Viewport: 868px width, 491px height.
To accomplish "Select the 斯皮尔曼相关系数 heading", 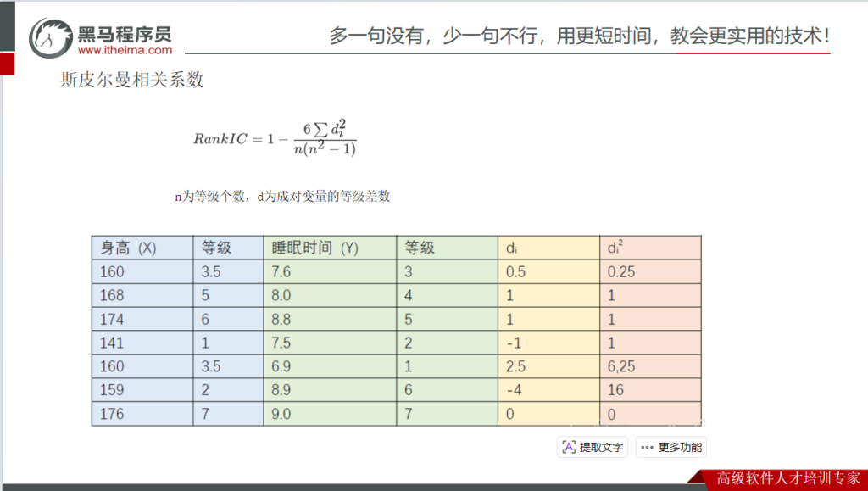I will (x=132, y=81).
